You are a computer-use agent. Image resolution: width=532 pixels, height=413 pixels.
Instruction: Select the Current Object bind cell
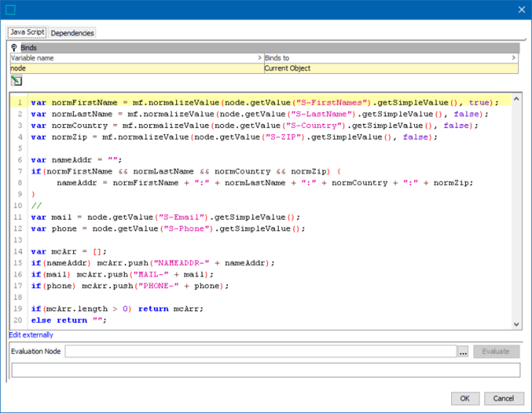pos(390,68)
